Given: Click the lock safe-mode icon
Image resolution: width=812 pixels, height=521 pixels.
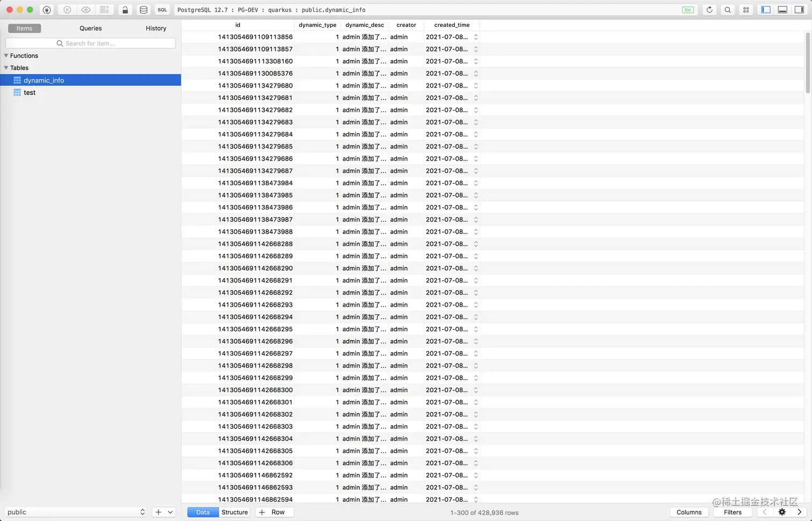Looking at the screenshot, I should [125, 10].
